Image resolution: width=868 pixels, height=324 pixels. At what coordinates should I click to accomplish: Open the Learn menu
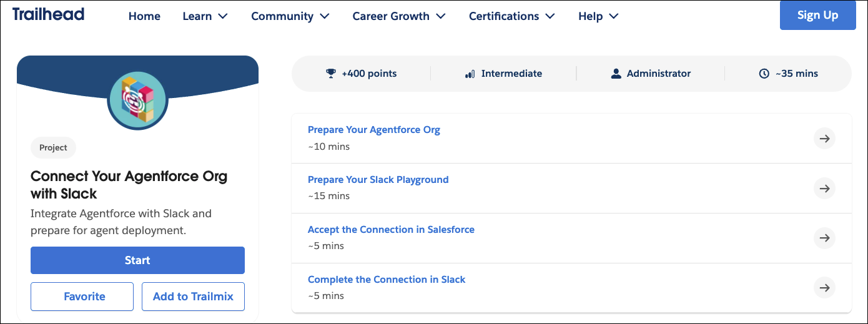point(205,16)
